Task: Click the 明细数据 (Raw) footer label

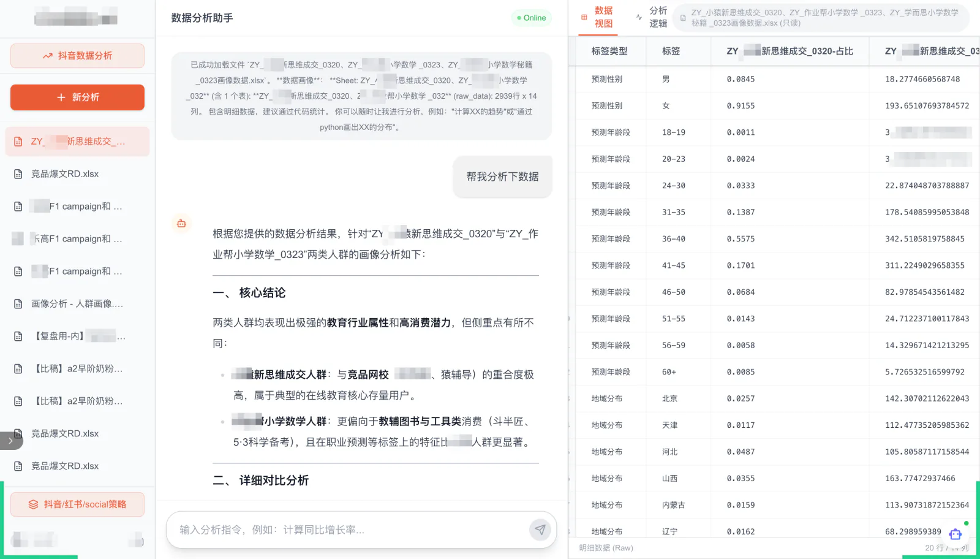Action: (606, 548)
